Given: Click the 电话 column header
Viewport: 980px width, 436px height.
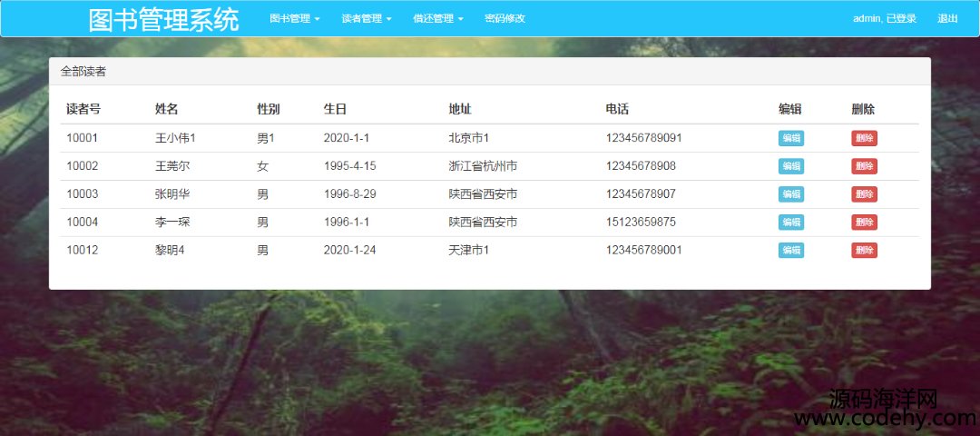Looking at the screenshot, I should pyautogui.click(x=617, y=110).
